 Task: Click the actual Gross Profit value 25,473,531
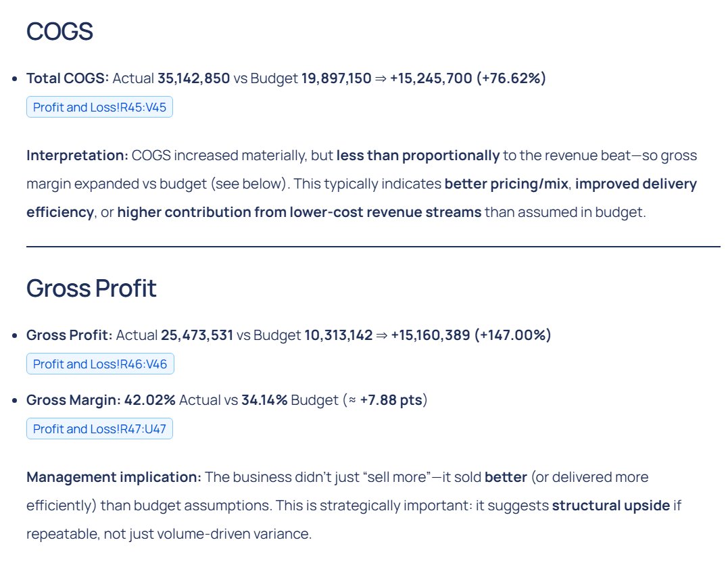tap(197, 335)
